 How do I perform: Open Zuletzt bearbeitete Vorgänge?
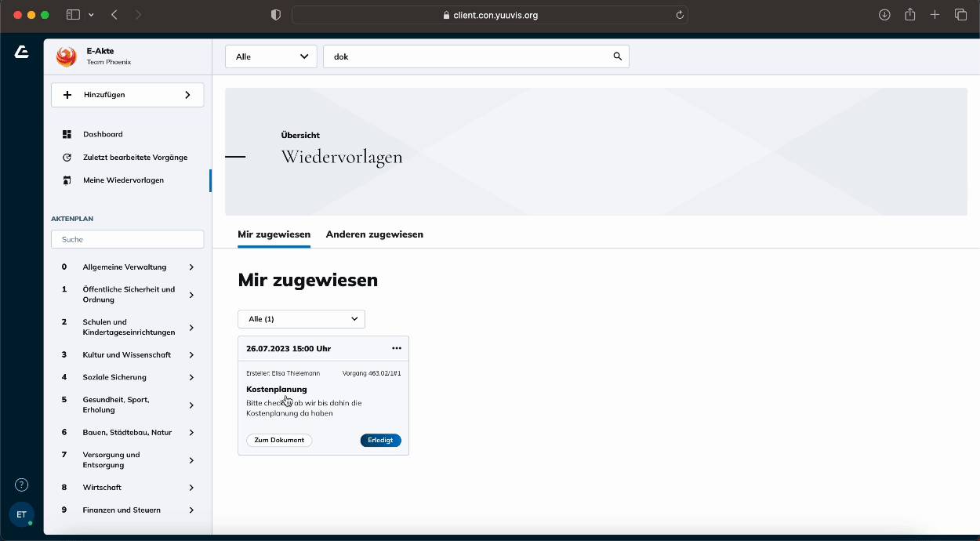[135, 158]
